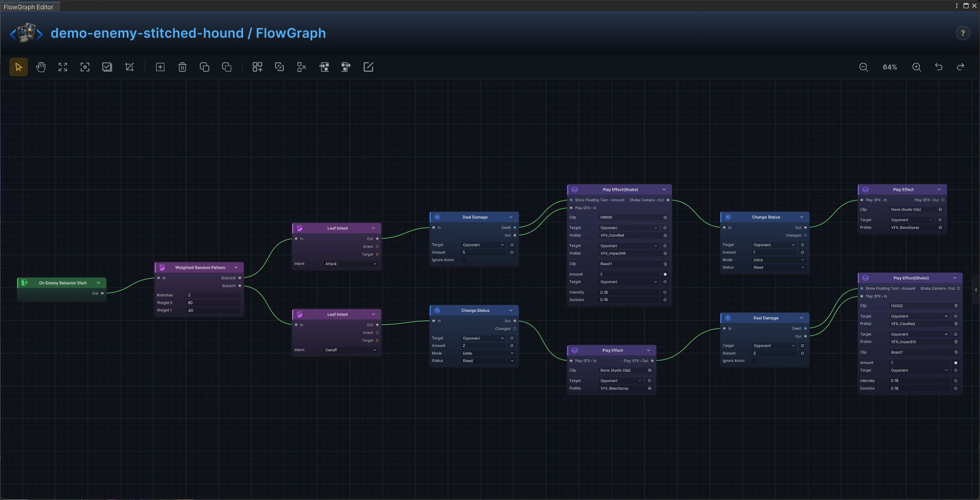Click the 64% zoom level label
Viewport: 980px width, 500px height.
(890, 67)
